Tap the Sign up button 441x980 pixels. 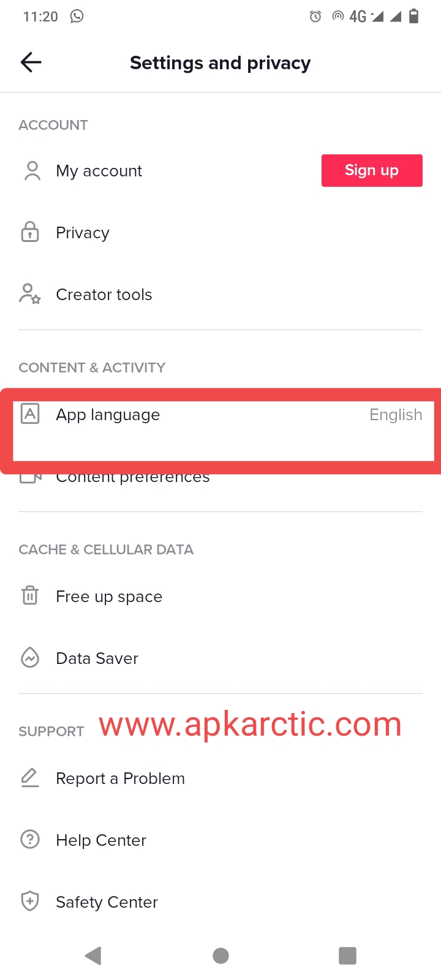(x=372, y=170)
